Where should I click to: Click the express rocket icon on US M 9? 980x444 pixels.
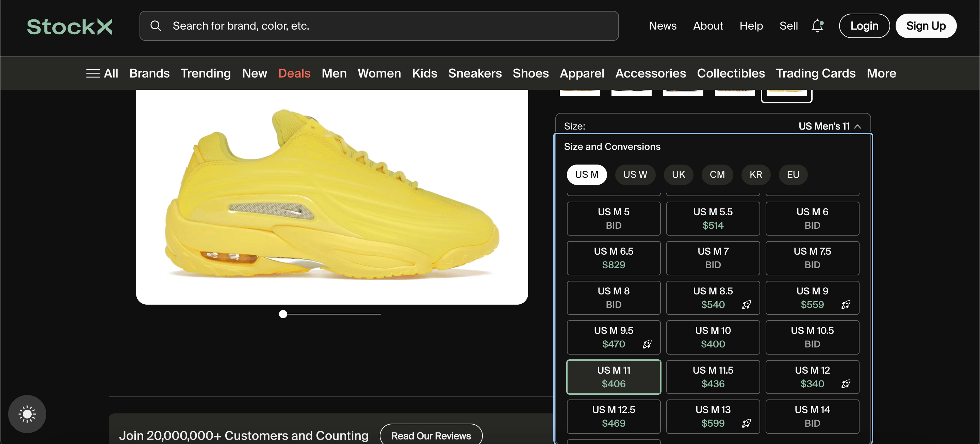coord(846,305)
